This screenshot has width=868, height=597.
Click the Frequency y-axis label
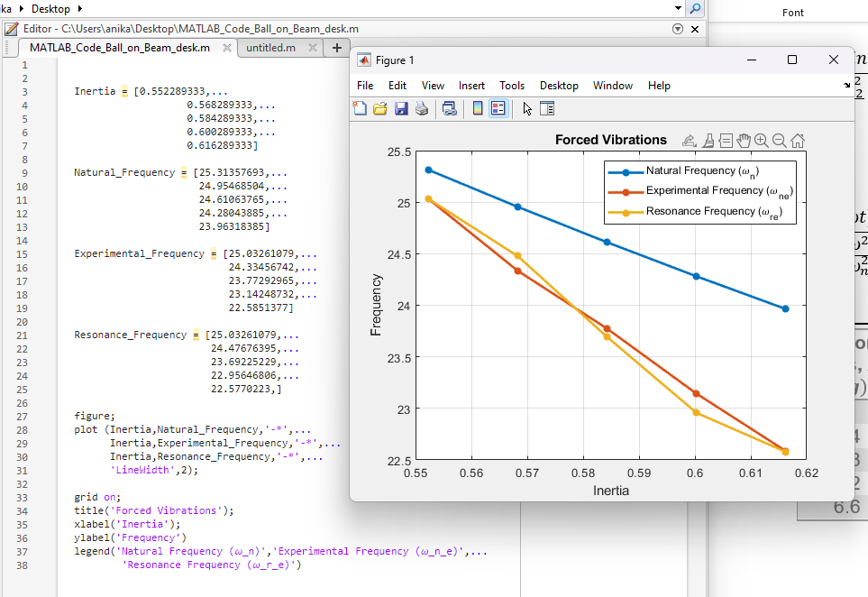pyautogui.click(x=376, y=305)
